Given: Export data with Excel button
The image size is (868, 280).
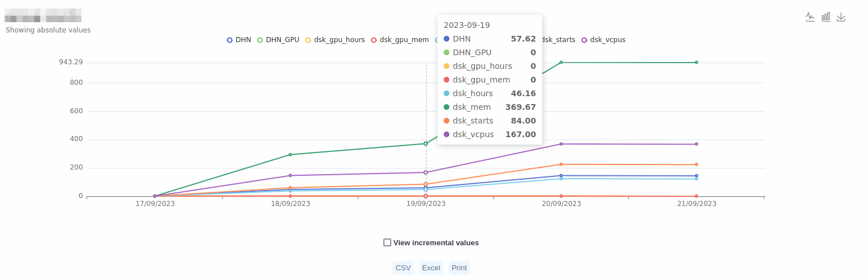Looking at the screenshot, I should [431, 268].
